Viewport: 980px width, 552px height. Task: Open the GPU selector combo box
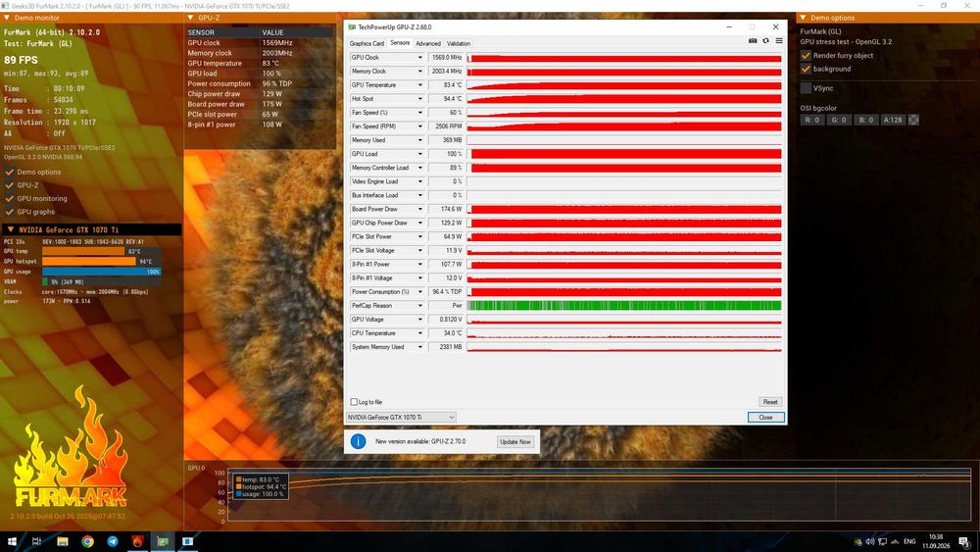point(401,417)
